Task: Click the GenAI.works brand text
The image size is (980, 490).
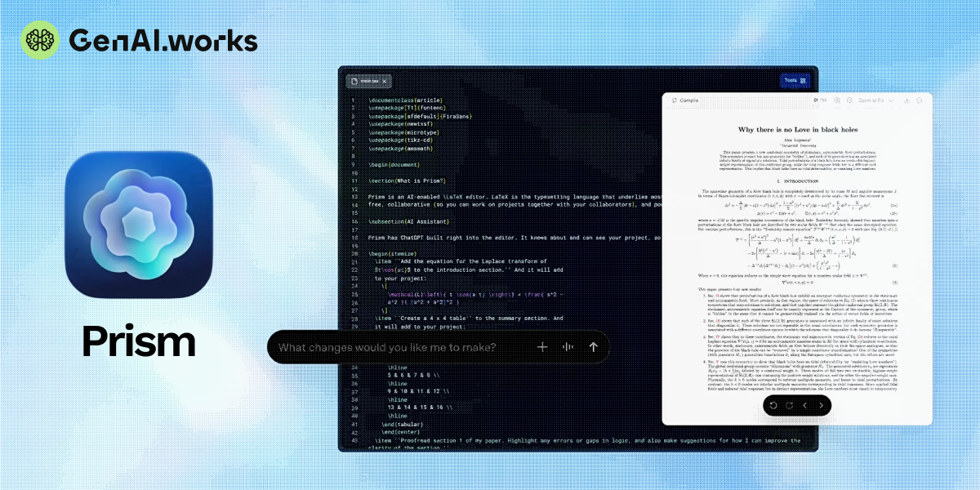Action: point(163,41)
